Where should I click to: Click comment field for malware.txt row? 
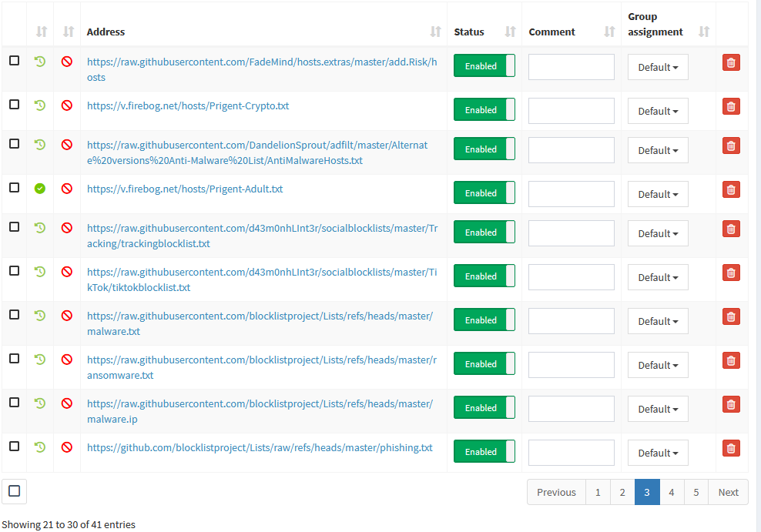(571, 321)
